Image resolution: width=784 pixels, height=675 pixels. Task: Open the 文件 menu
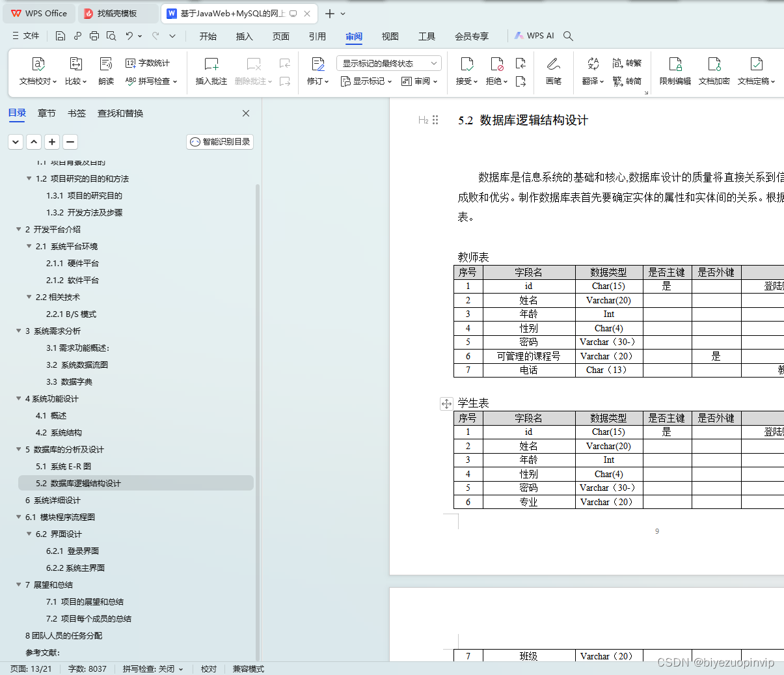pos(26,36)
